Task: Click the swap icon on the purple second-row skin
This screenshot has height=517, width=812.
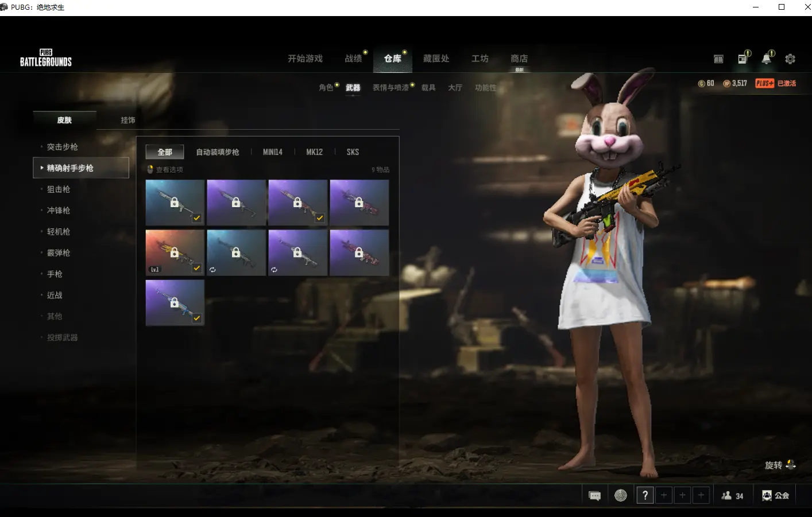Action: click(274, 270)
